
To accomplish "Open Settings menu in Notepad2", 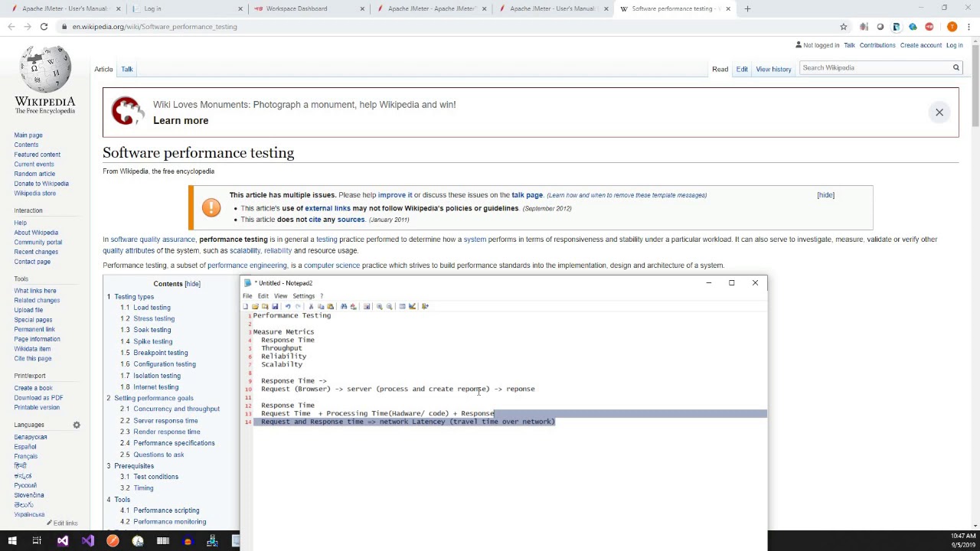I will tap(303, 296).
